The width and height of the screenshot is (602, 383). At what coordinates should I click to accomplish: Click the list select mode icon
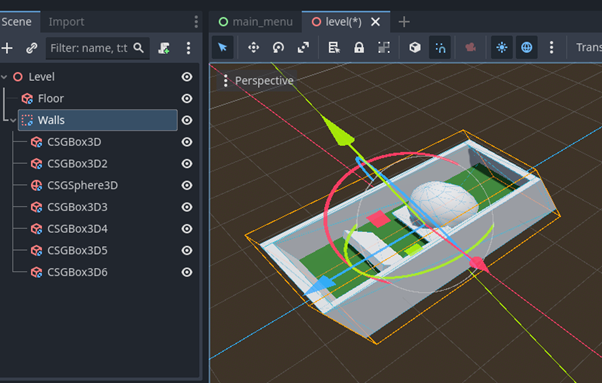[x=334, y=48]
